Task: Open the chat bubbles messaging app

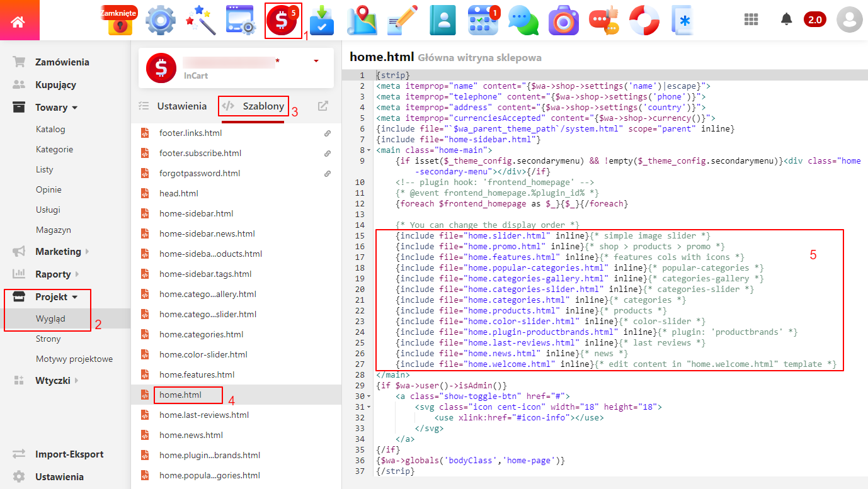Action: [523, 20]
